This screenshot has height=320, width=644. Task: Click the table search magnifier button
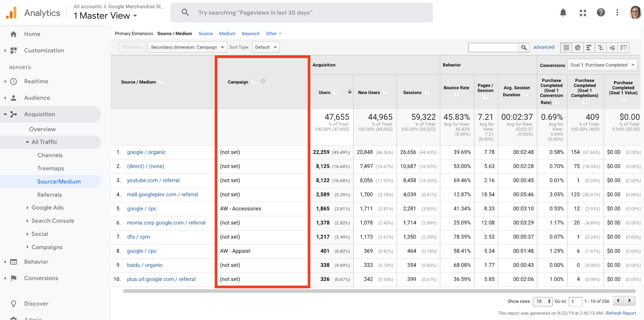[x=524, y=47]
